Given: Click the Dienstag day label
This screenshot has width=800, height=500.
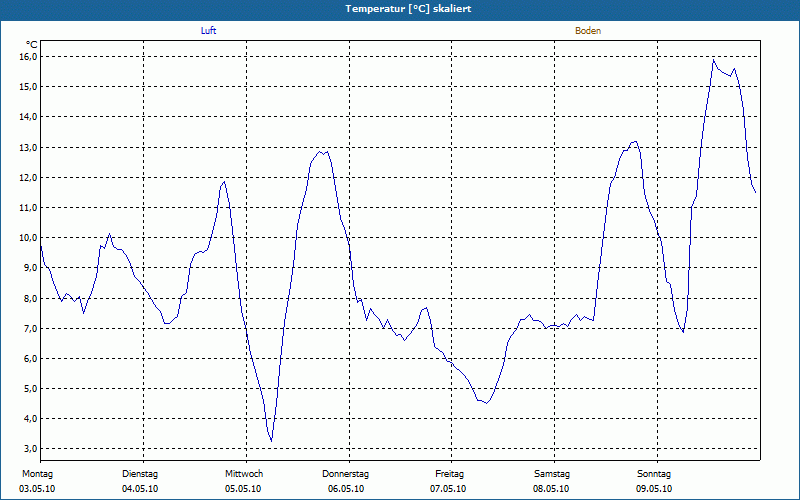Looking at the screenshot, I should [140, 474].
